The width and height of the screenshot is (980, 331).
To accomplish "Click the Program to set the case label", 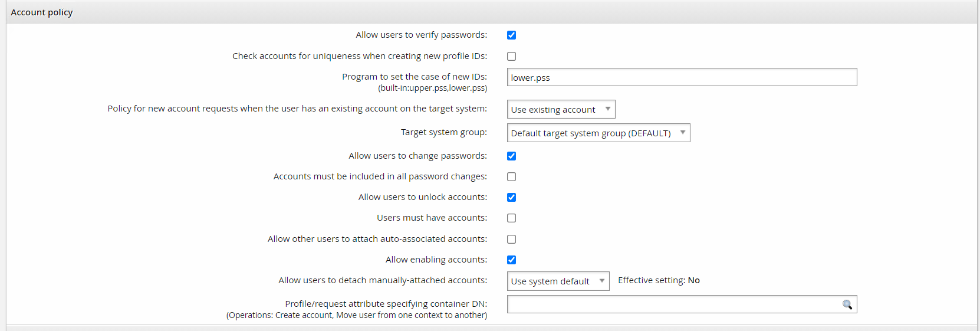I will click(414, 77).
